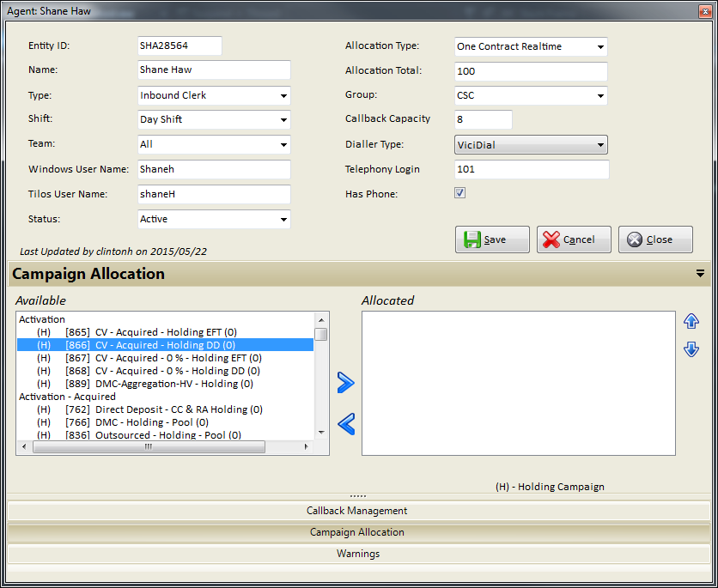718x588 pixels.
Task: Remove campaign from Allocated with left arrow
Action: coord(346,424)
